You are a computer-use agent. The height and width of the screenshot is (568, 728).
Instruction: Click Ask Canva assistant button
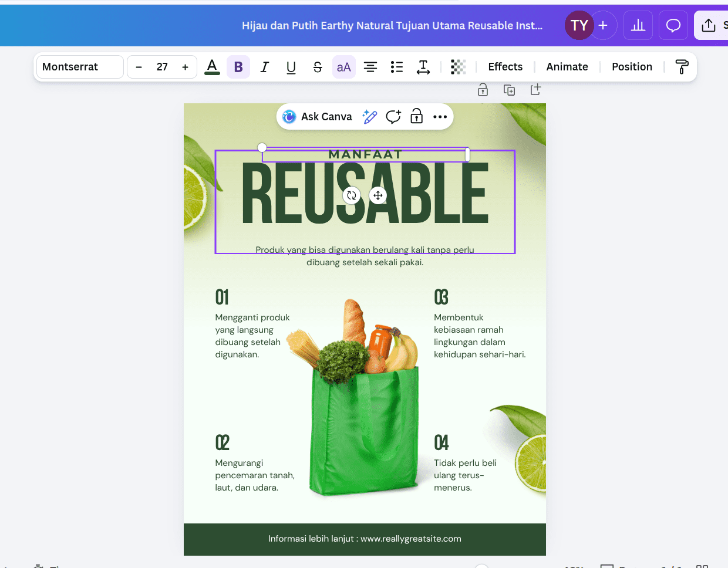point(318,117)
